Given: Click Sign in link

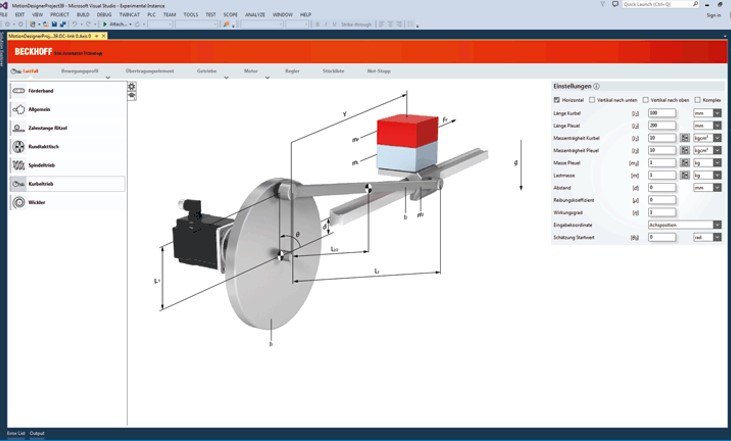Looking at the screenshot, I should click(713, 15).
